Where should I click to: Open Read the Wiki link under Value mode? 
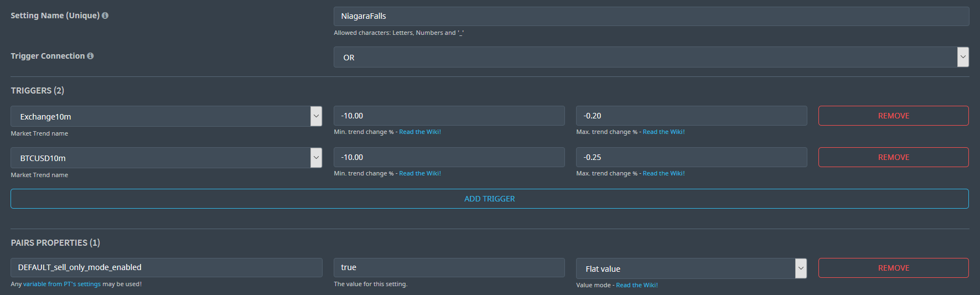pyautogui.click(x=637, y=285)
